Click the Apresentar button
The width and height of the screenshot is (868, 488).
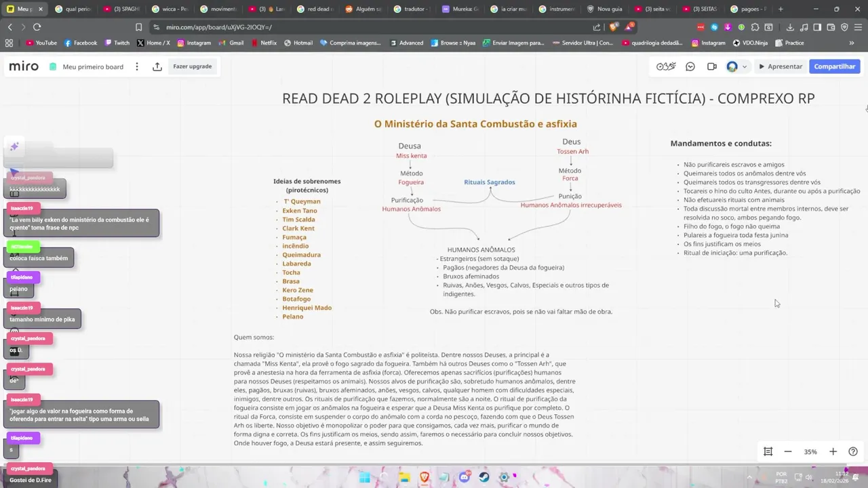pyautogui.click(x=781, y=66)
